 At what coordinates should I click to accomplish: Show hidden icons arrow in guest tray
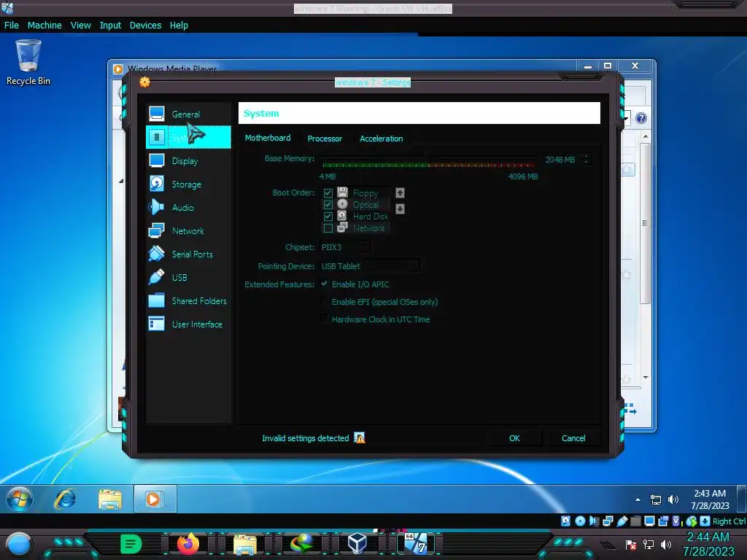pyautogui.click(x=638, y=499)
